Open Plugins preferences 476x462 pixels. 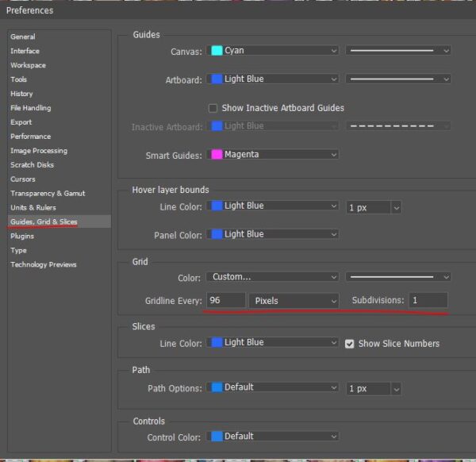click(22, 237)
